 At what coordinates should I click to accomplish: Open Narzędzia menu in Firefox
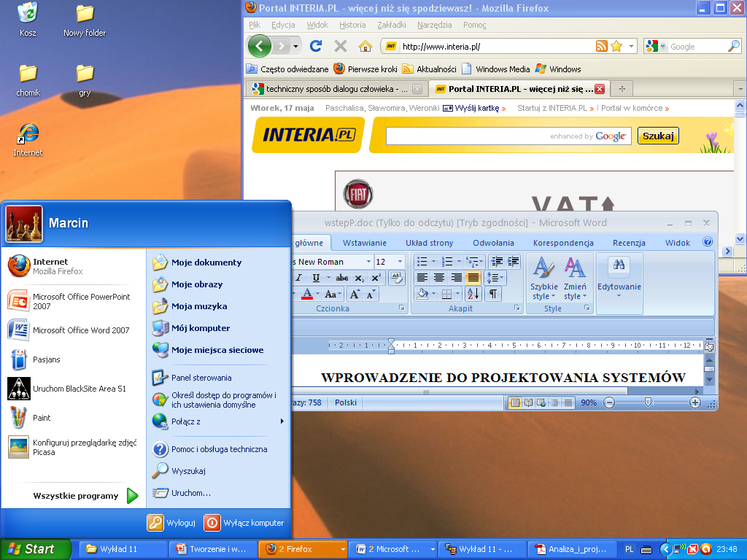point(434,25)
